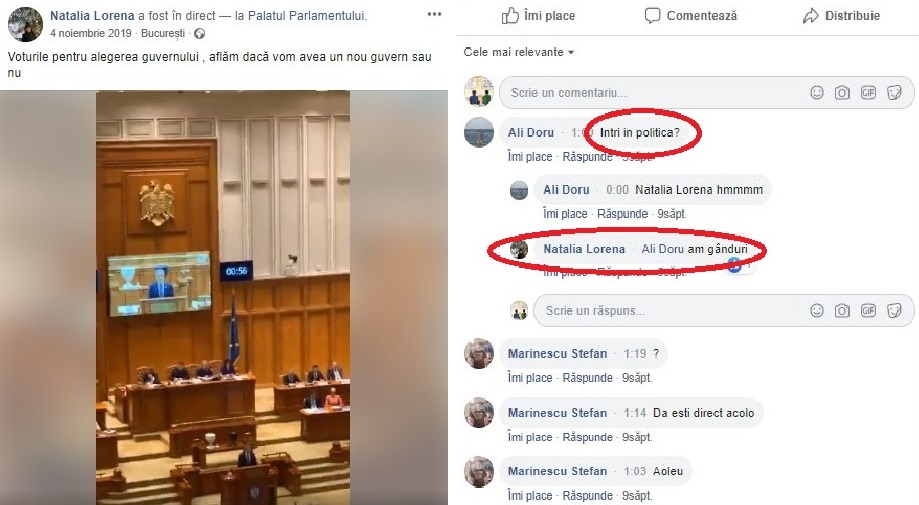Image resolution: width=919 pixels, height=505 pixels.
Task: Click into the Scrie un comentariu field
Action: (653, 93)
